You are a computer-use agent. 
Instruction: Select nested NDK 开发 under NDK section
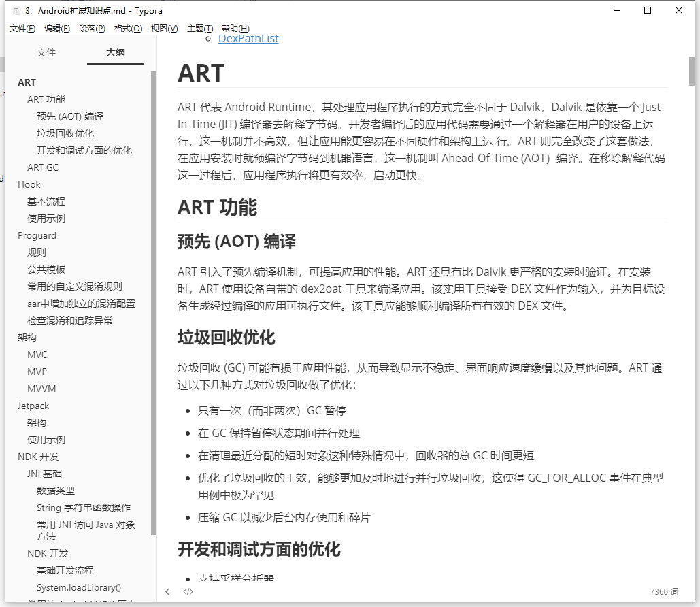[x=48, y=553]
